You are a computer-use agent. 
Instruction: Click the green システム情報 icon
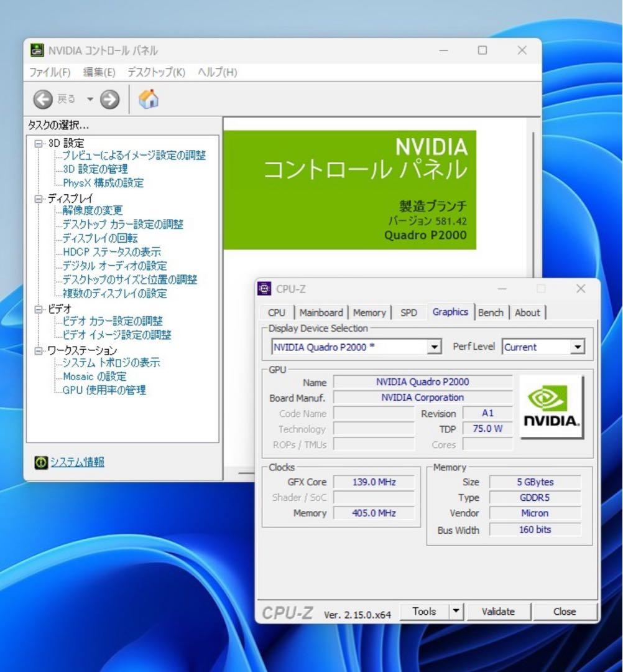[x=40, y=462]
